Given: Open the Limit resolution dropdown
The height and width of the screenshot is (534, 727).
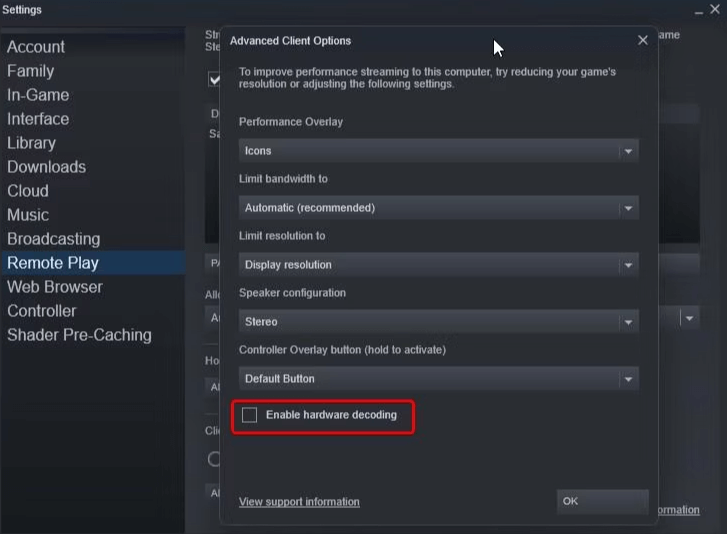Looking at the screenshot, I should point(439,265).
